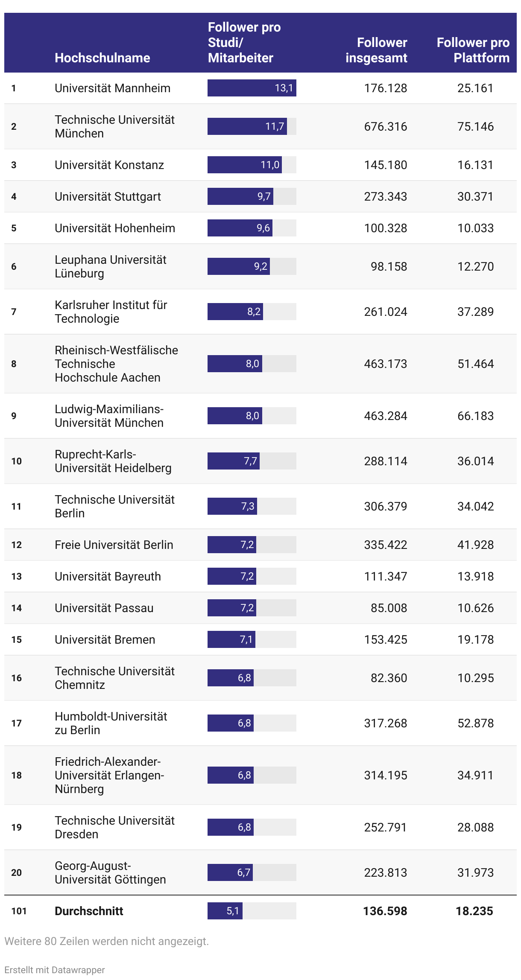Viewport: 521px width, 980px height.
Task: Click Leuphana Universität Lüneburg entry
Action: [111, 266]
